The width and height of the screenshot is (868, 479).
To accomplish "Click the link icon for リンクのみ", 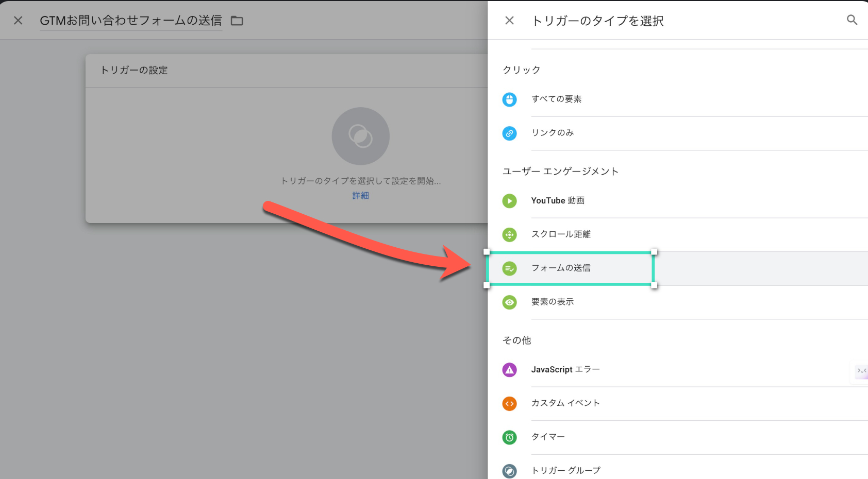I will pyautogui.click(x=509, y=133).
